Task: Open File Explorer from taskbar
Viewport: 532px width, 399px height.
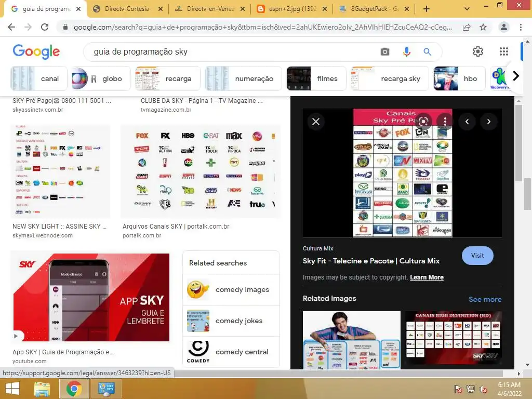Action: [42, 389]
